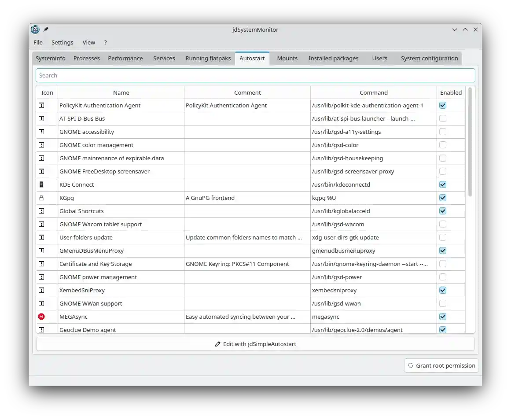Image resolution: width=511 pixels, height=420 pixels.
Task: Open the ? help menu
Action: pyautogui.click(x=105, y=42)
